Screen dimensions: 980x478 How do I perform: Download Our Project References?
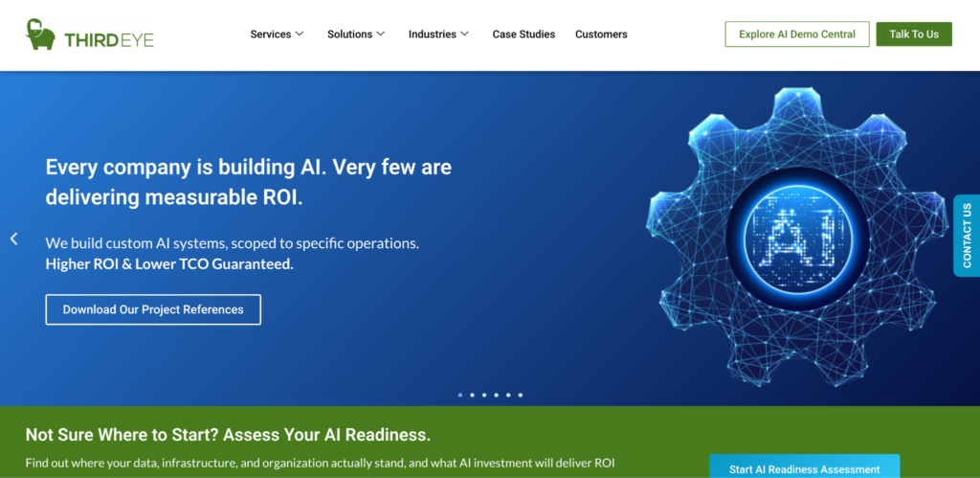pos(153,309)
